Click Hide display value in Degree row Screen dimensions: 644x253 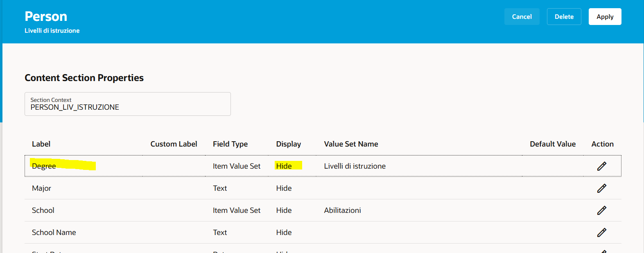284,166
